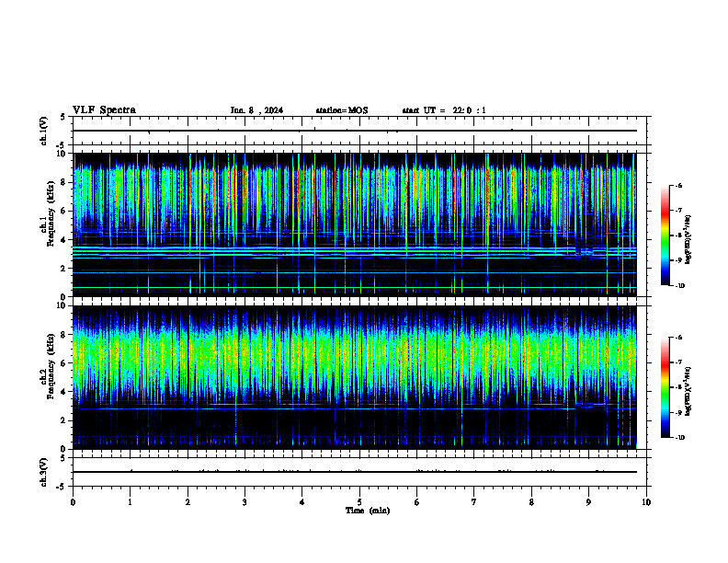Click the 'station=MOS' header label
The width and height of the screenshot is (728, 563).
342,110
